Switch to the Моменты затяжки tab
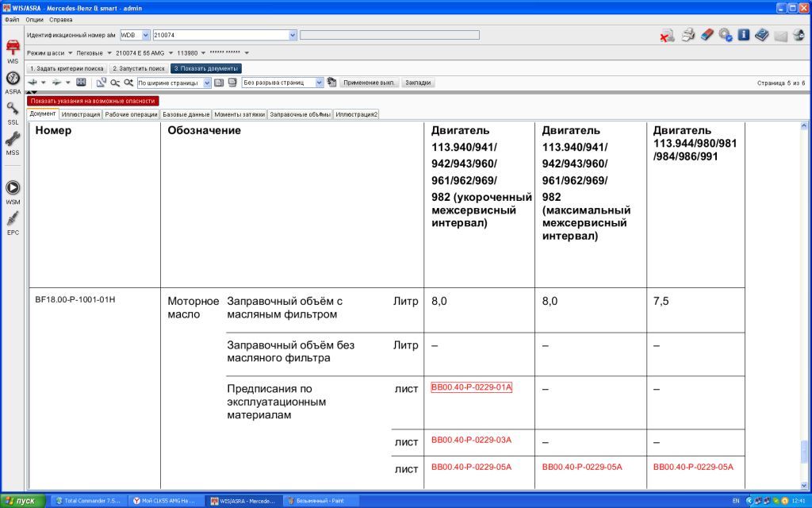This screenshot has height=508, width=812. [239, 114]
